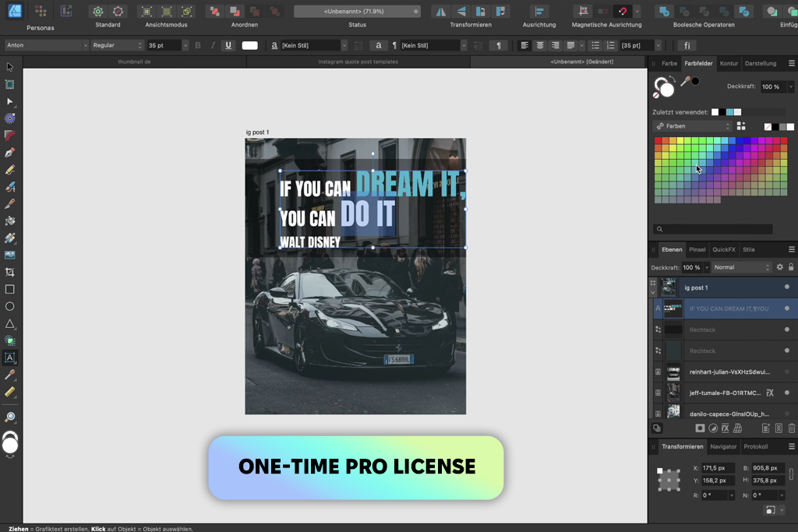This screenshot has width=798, height=532.
Task: Toggle bold text formatting
Action: point(198,45)
